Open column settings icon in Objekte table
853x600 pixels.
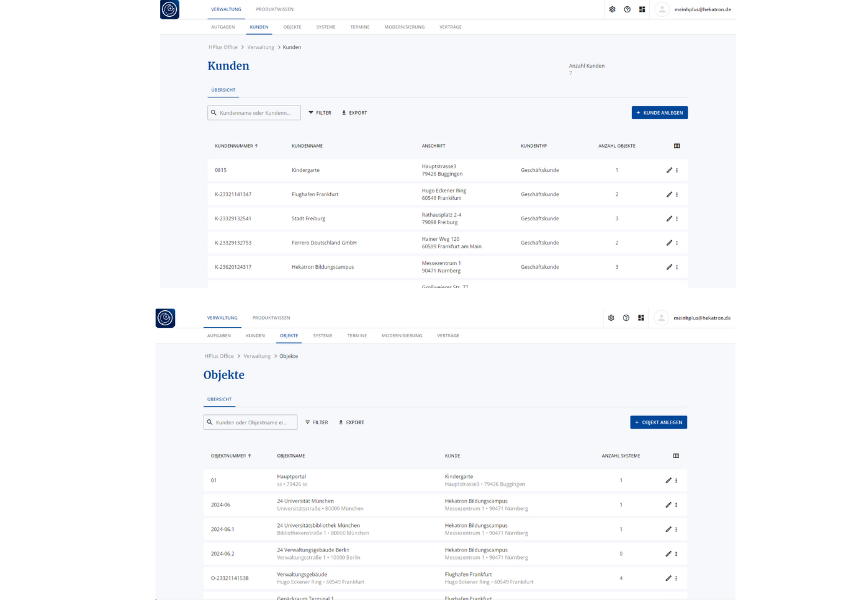click(677, 455)
